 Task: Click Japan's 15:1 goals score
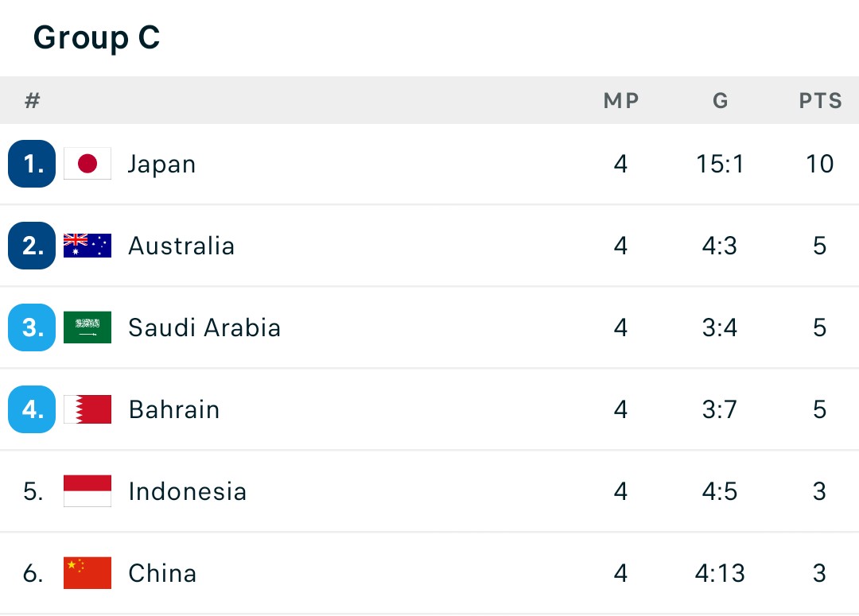(x=720, y=164)
